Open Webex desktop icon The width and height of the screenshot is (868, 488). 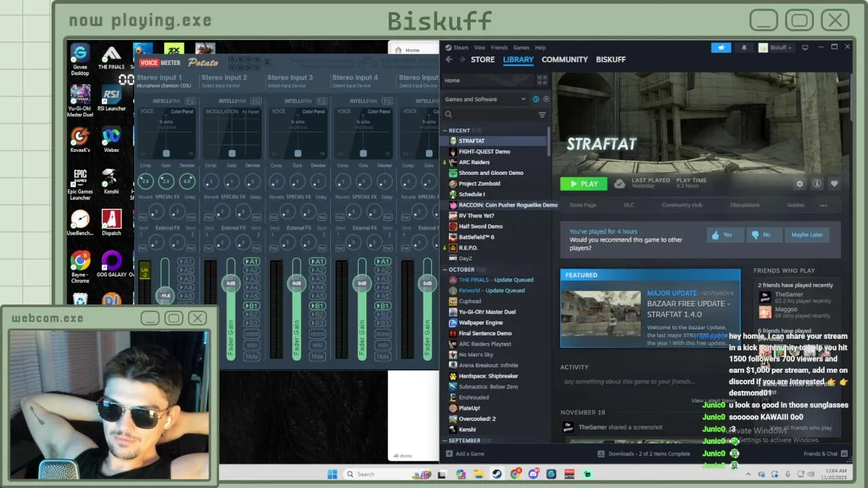pyautogui.click(x=111, y=140)
